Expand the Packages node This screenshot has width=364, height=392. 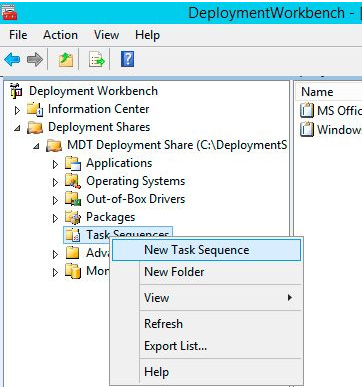click(55, 218)
